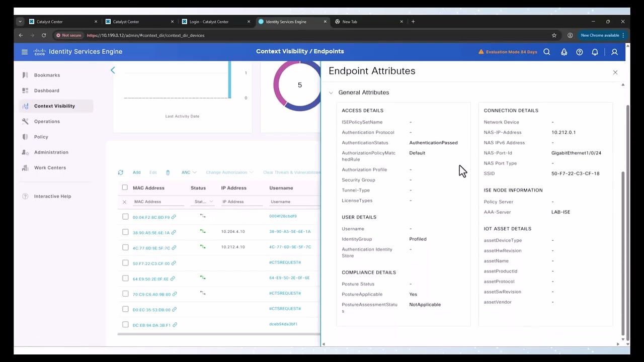Reload the page in Chrome
This screenshot has width=644, height=362.
click(44, 35)
